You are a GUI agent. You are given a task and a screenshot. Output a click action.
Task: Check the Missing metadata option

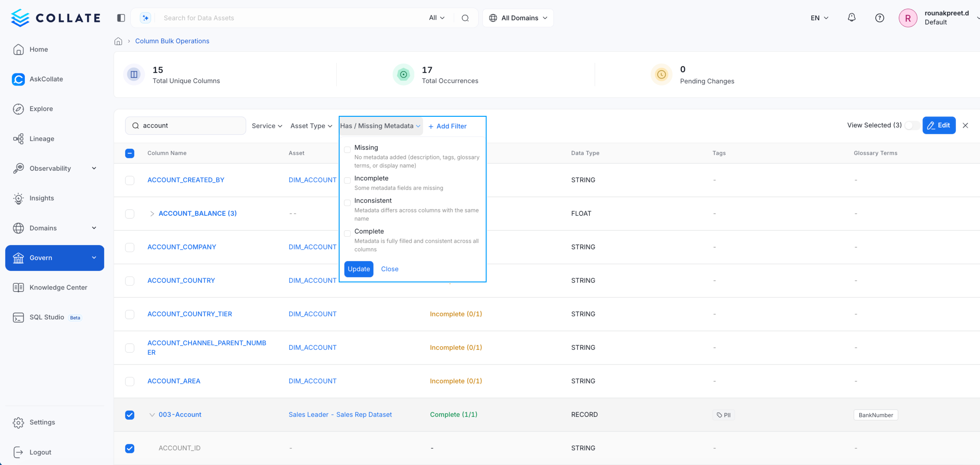pos(347,150)
